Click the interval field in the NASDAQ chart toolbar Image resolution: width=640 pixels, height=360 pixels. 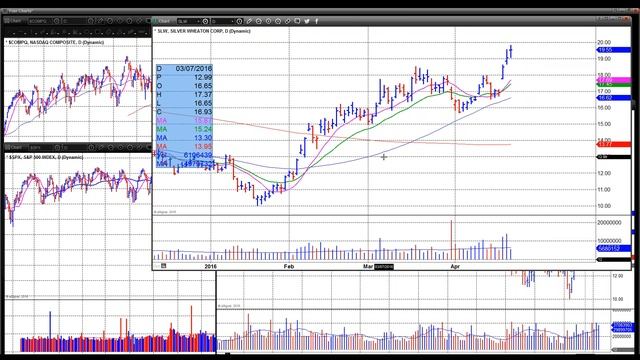tap(74, 21)
